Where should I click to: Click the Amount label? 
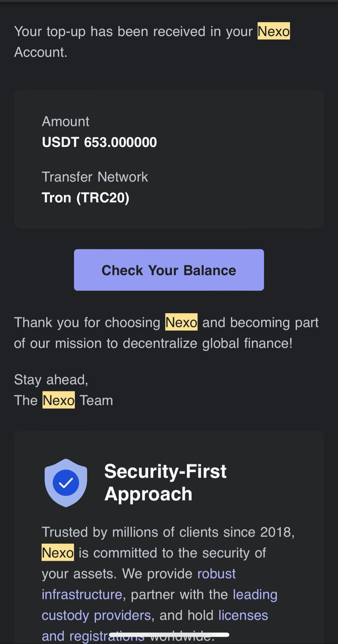(66, 122)
